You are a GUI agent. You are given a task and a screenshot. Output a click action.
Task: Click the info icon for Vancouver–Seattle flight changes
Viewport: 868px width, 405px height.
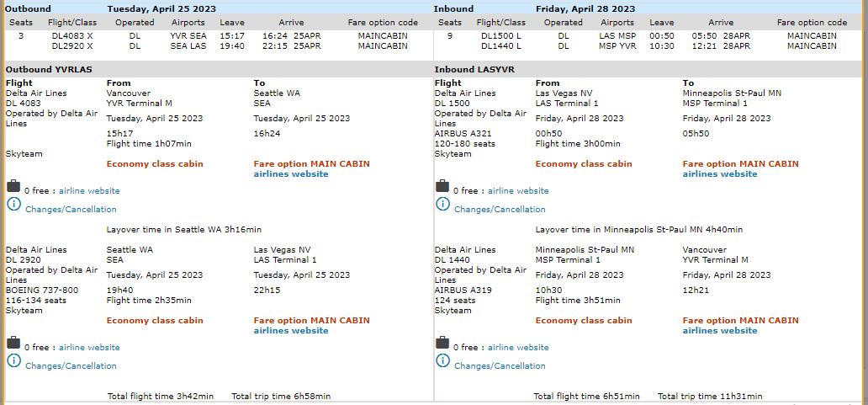click(13, 204)
